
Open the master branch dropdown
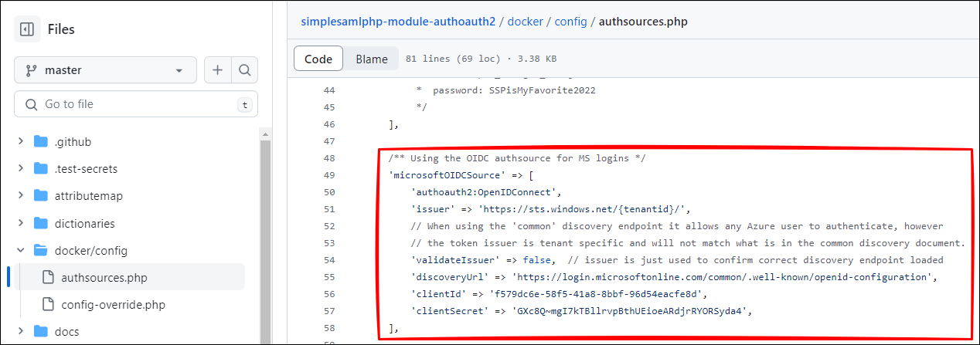105,70
